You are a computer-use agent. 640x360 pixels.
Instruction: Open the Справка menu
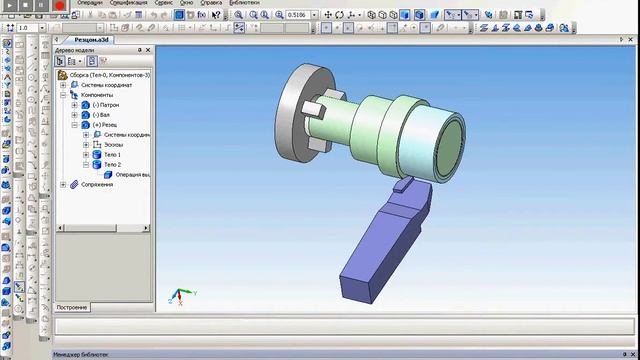pyautogui.click(x=211, y=2)
